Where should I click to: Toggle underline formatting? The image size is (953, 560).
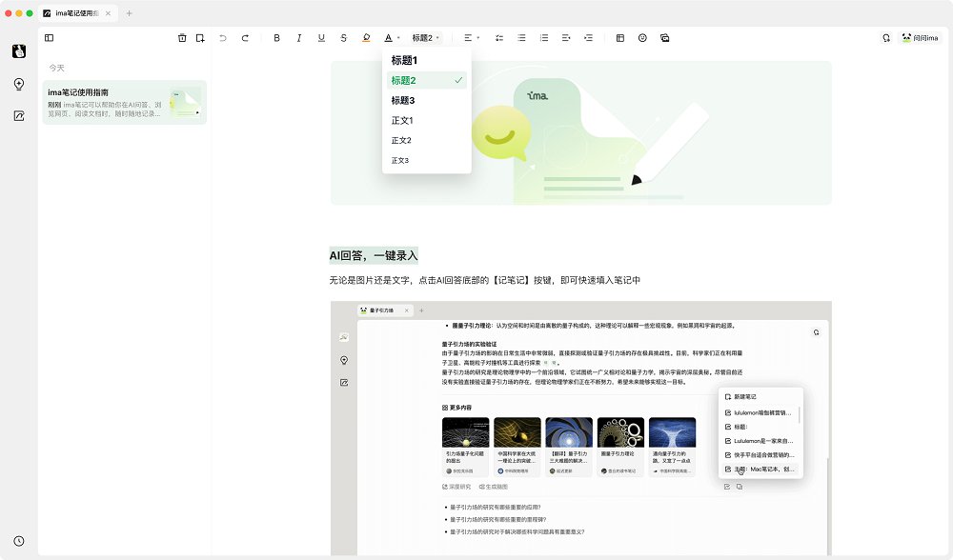coord(321,38)
